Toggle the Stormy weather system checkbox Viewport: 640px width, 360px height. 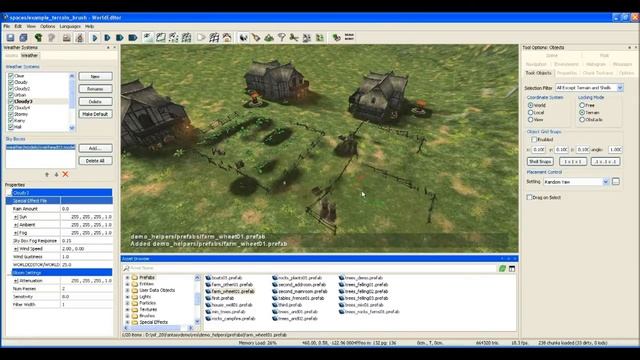click(11, 114)
